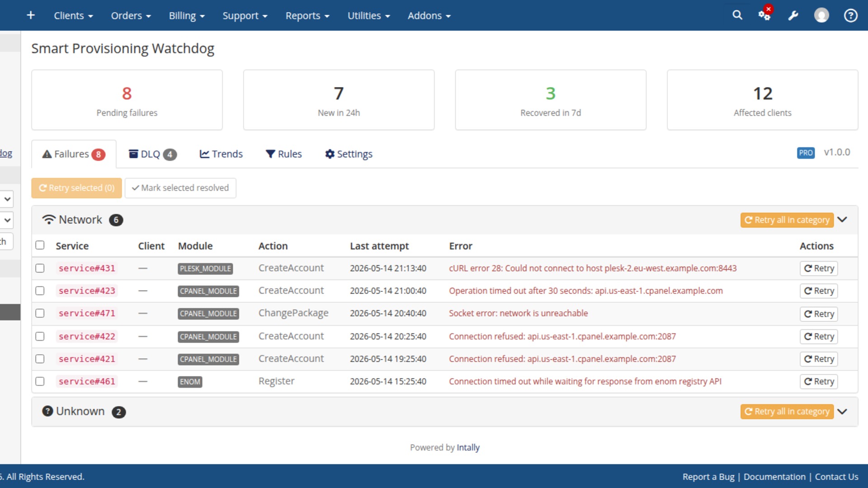Switch to the DLQ tab
Viewport: 868px width, 488px height.
[152, 154]
